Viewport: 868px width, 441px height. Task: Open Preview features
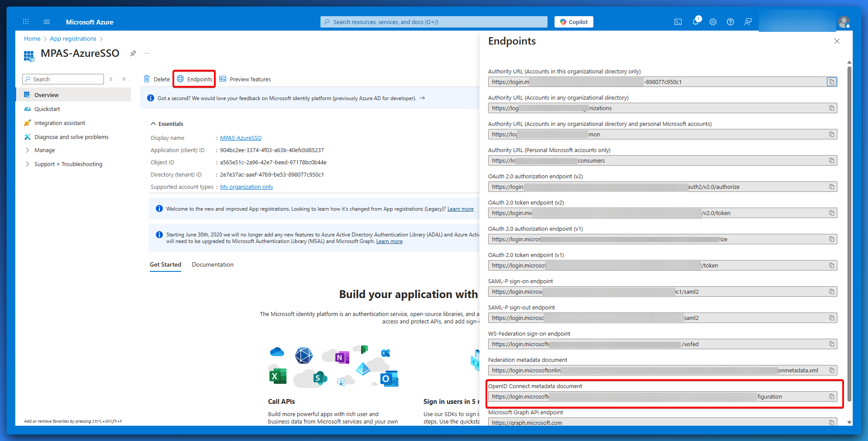click(245, 79)
